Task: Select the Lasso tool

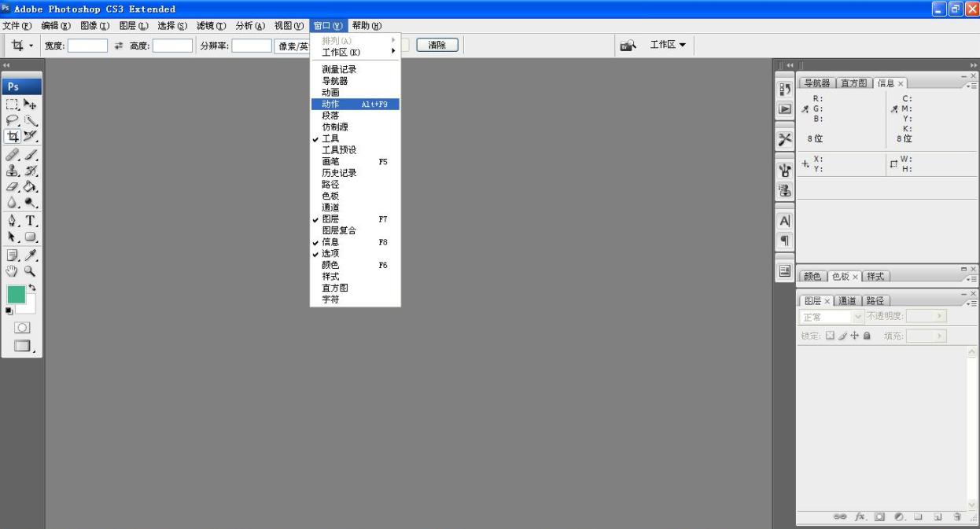Action: point(13,120)
